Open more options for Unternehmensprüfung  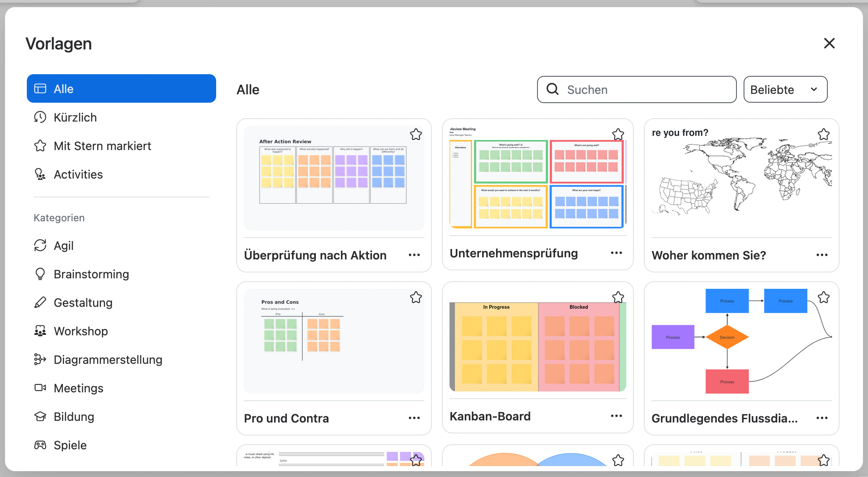click(x=616, y=253)
